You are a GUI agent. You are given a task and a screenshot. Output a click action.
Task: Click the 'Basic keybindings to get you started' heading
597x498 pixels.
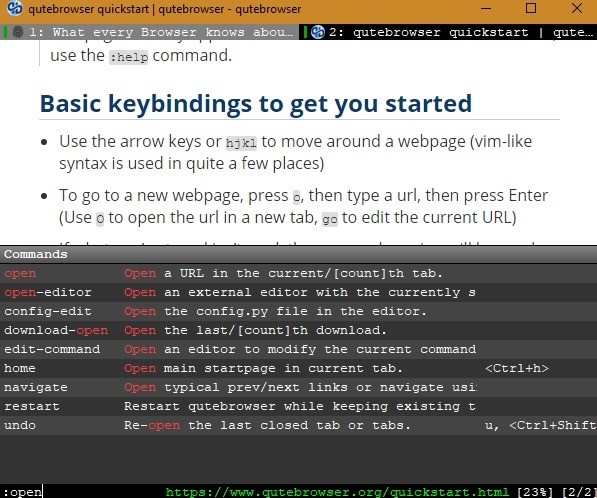click(x=256, y=104)
